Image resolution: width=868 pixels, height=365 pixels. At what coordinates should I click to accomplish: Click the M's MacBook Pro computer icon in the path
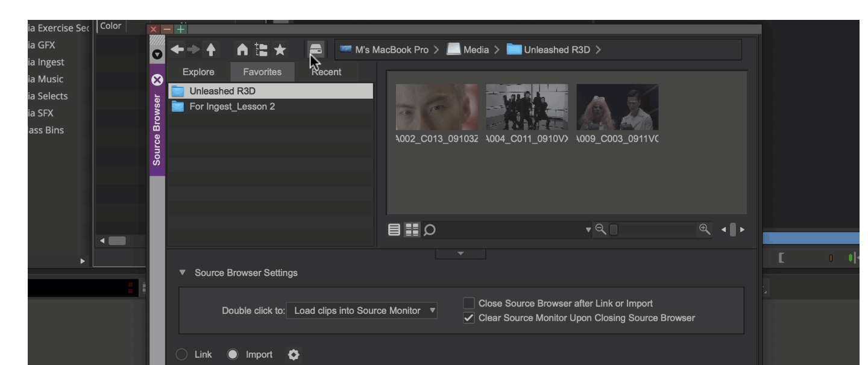point(345,50)
